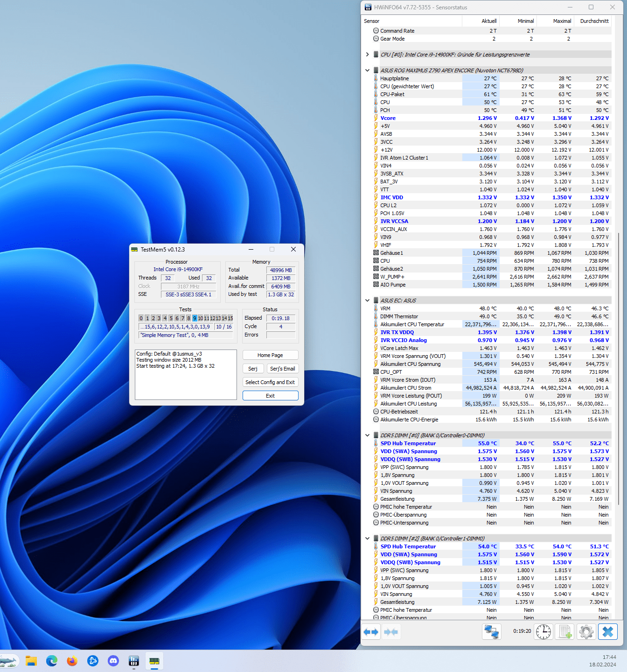Image resolution: width=627 pixels, height=672 pixels.
Task: Click the expand columns double-arrow icon in HWiNFO
Action: pyautogui.click(x=371, y=632)
